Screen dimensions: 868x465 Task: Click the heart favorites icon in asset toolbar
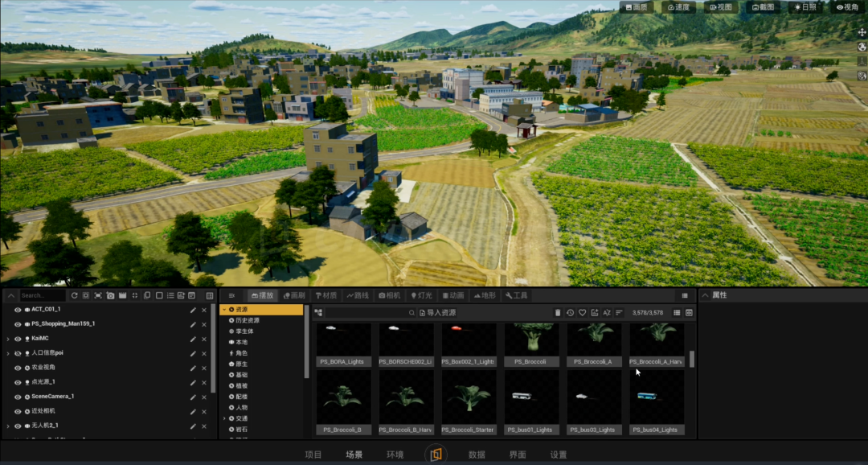583,313
